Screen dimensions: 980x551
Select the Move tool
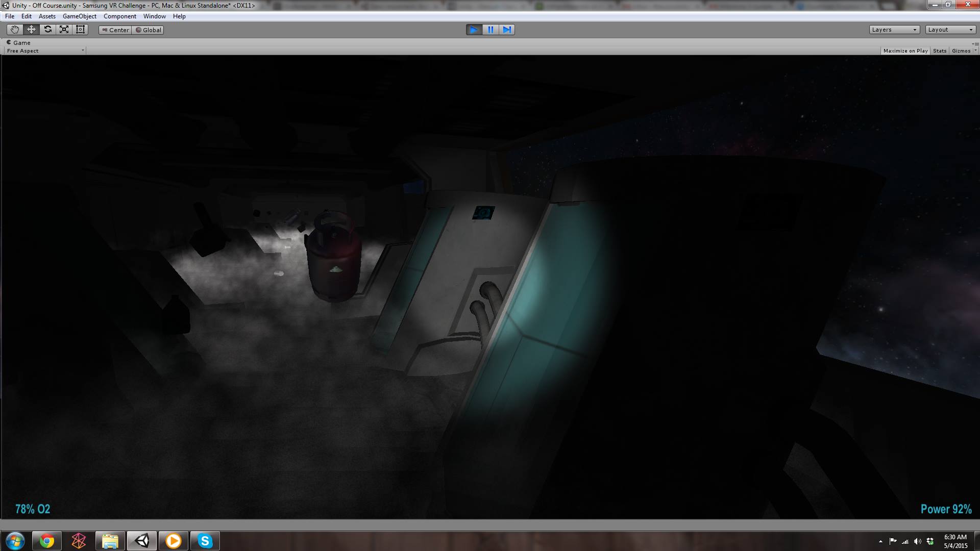pyautogui.click(x=31, y=30)
